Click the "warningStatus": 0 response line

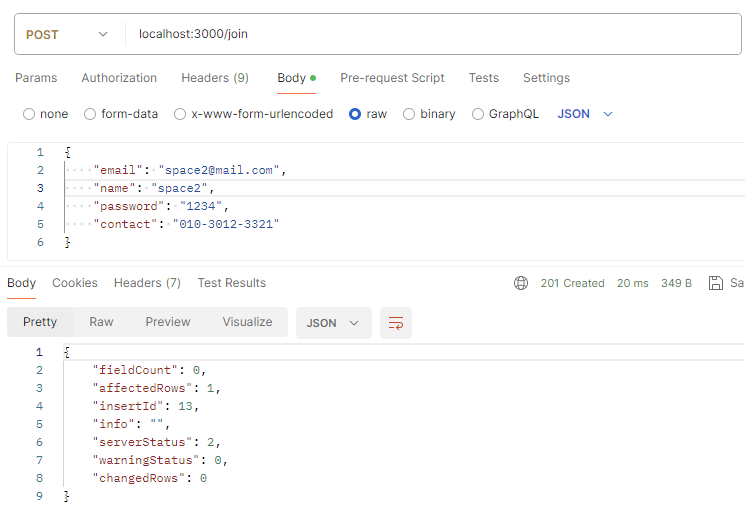(x=160, y=460)
